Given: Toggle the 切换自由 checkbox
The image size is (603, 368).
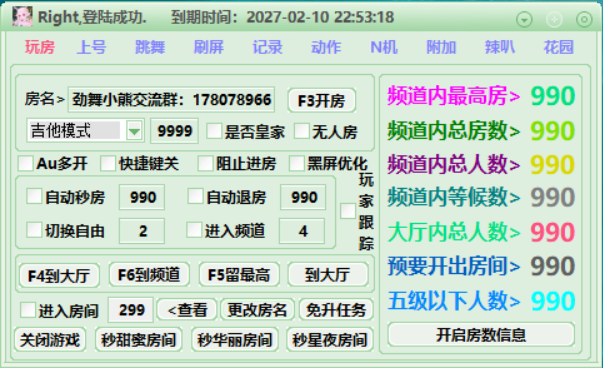Looking at the screenshot, I should coord(34,230).
